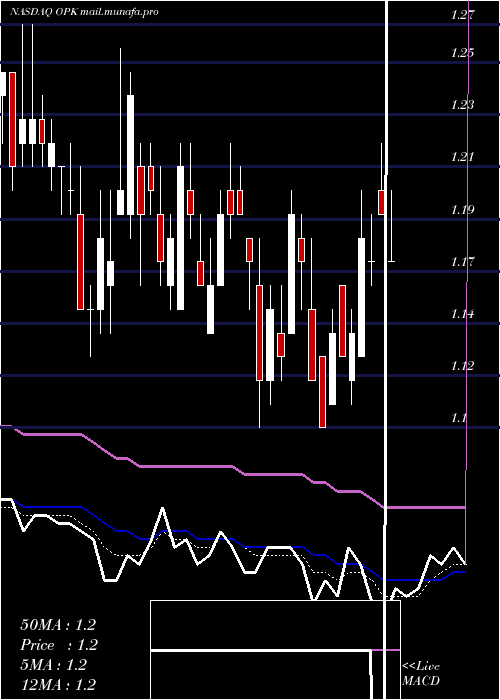The image size is (500, 700).
Task: Click the 1.27 price axis label
Action: (463, 15)
